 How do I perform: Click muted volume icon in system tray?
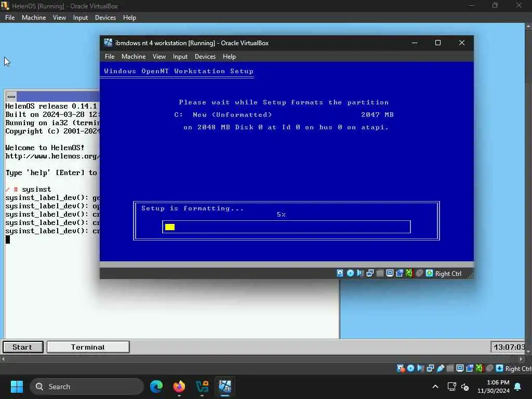pyautogui.click(x=465, y=387)
